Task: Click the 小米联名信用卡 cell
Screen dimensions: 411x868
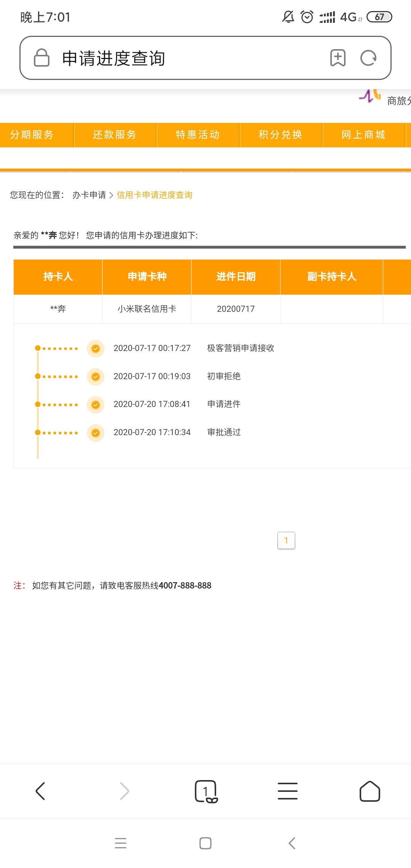Action: (x=147, y=309)
